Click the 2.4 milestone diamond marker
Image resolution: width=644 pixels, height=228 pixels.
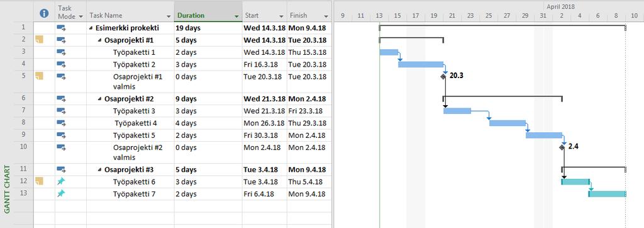pyautogui.click(x=562, y=147)
